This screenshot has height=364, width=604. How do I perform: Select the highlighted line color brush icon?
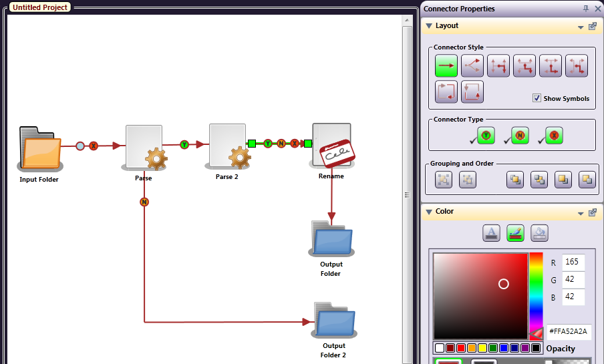[515, 233]
